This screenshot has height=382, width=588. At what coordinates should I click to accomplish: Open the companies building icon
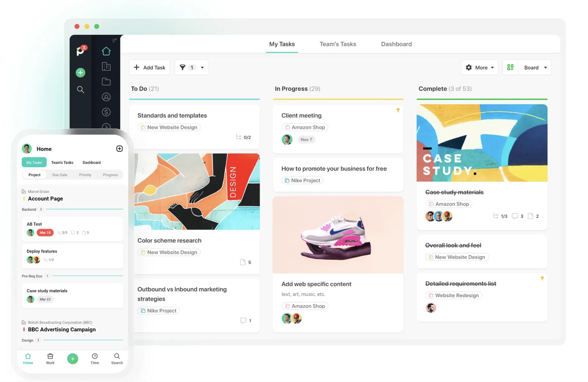[x=106, y=66]
